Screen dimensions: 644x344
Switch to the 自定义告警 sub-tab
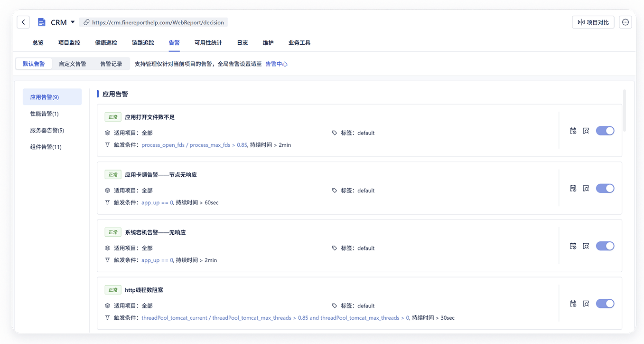pyautogui.click(x=73, y=64)
